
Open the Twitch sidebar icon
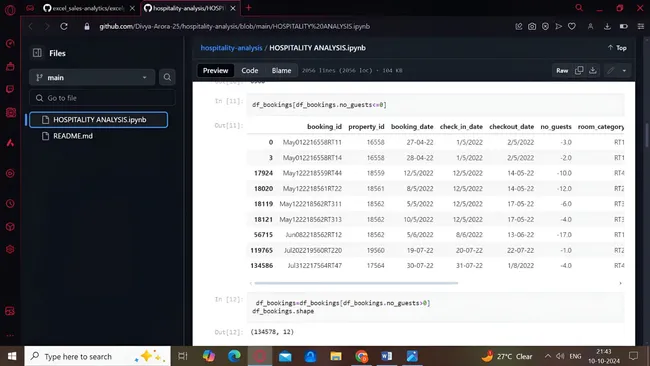(x=10, y=89)
